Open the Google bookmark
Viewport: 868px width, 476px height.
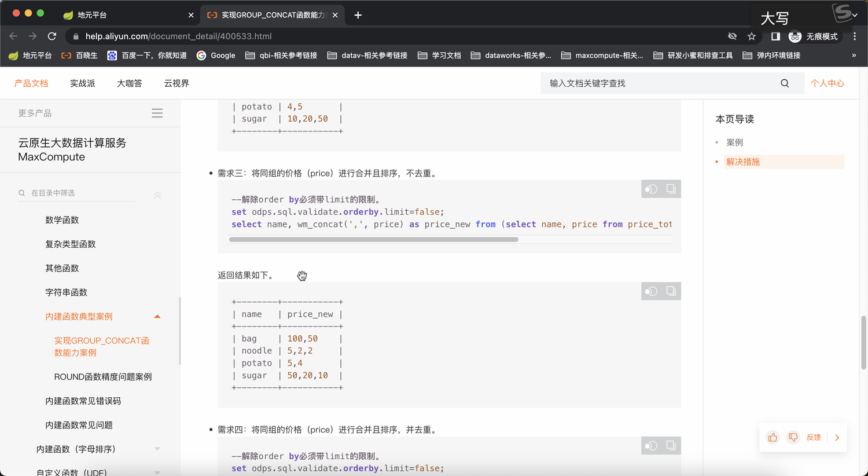click(216, 56)
